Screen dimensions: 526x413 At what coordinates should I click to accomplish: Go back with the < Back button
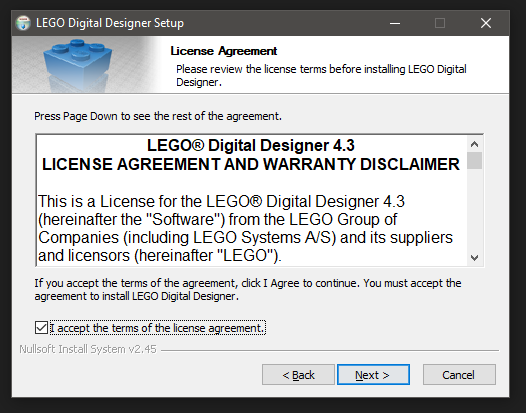coord(298,374)
